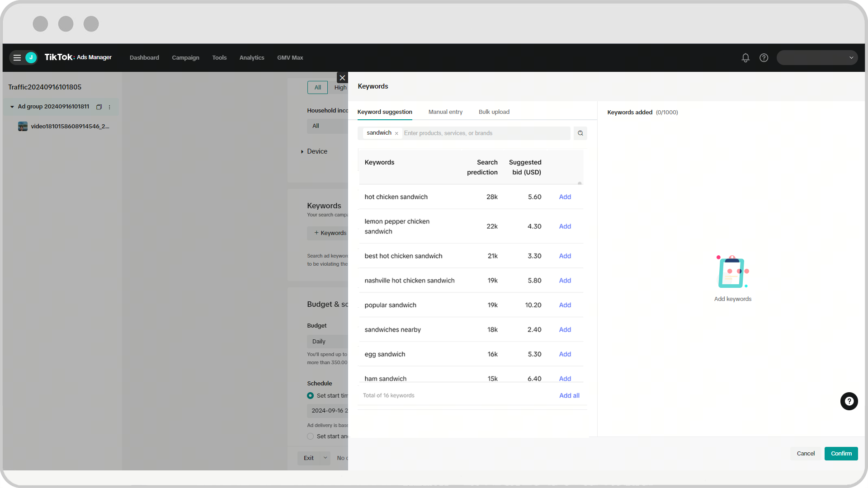The height and width of the screenshot is (488, 868).
Task: Click the sandwich tag remove button
Action: click(396, 133)
